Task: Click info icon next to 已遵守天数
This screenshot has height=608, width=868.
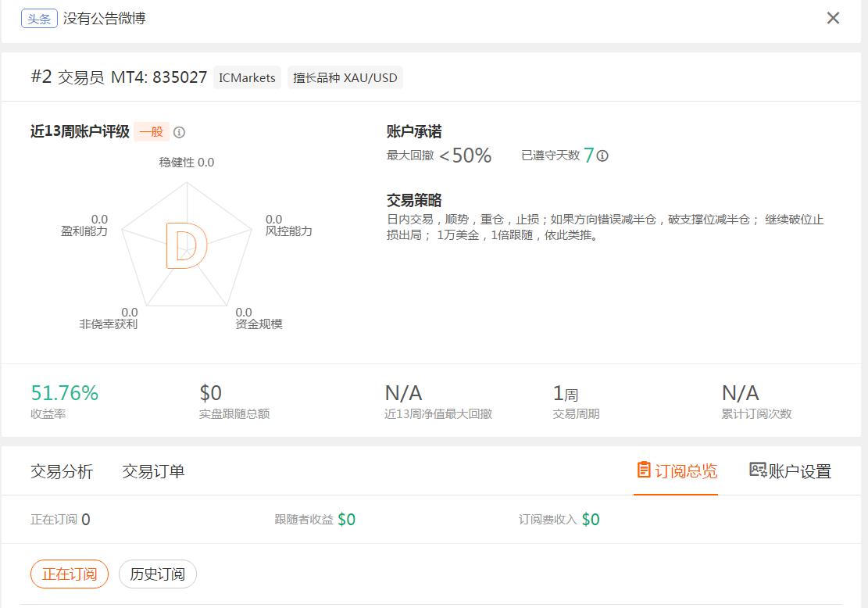Action: [602, 156]
